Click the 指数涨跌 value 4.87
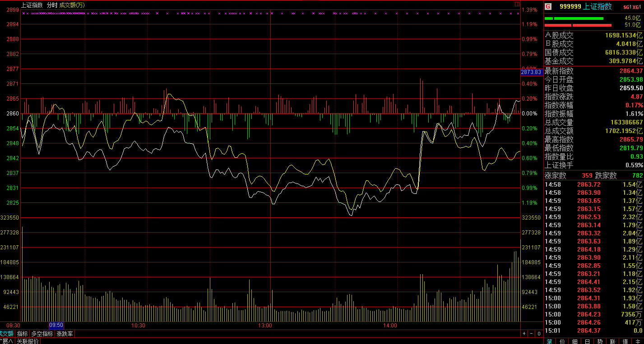 coord(637,96)
